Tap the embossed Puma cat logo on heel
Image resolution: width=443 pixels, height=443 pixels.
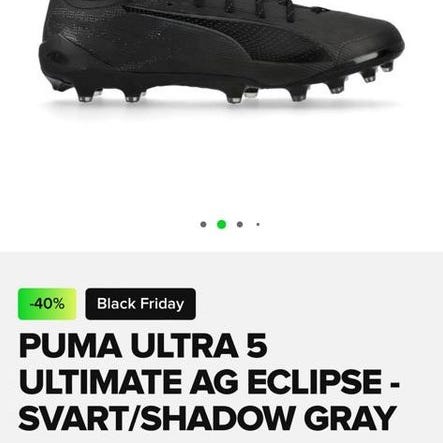click(56, 56)
